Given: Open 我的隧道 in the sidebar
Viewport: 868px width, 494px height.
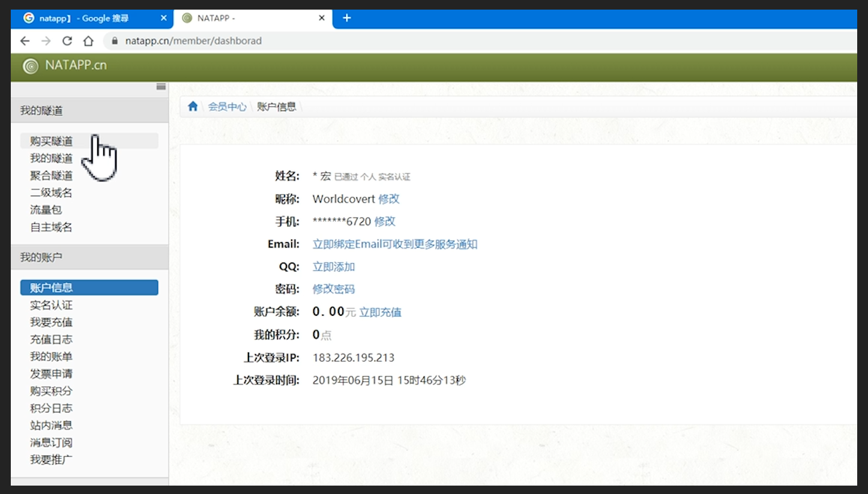Looking at the screenshot, I should (x=51, y=158).
